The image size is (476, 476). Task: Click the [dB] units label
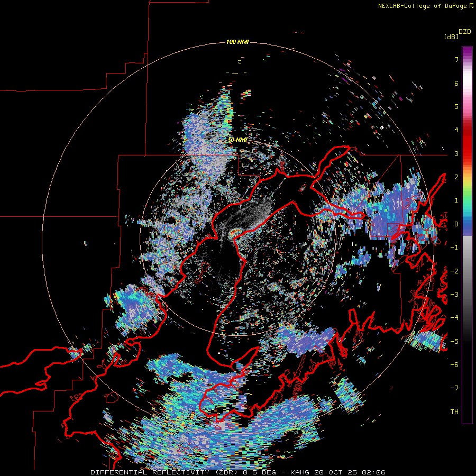click(x=451, y=36)
